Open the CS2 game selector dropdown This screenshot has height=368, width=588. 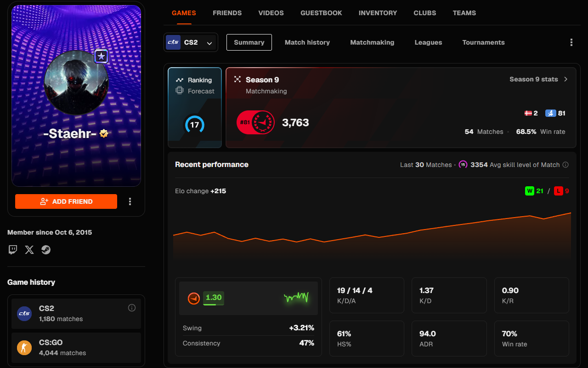(191, 42)
